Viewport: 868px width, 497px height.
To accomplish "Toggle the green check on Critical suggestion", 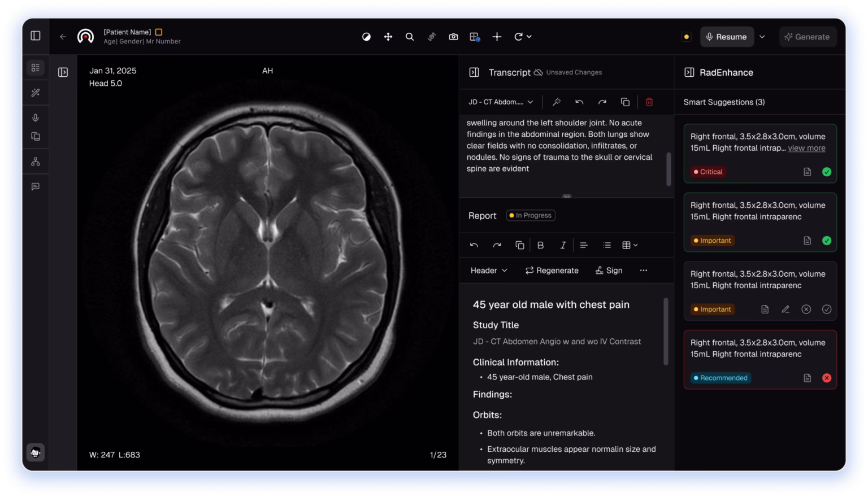I will (x=827, y=172).
